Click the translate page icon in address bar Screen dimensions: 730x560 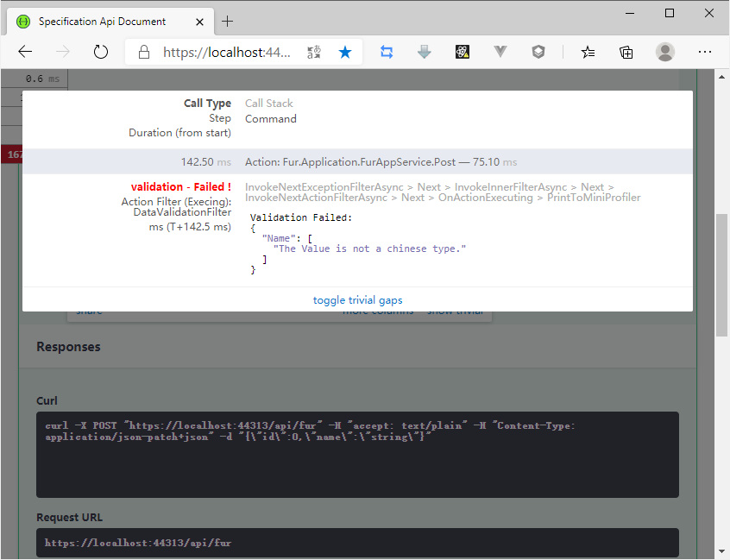point(314,53)
